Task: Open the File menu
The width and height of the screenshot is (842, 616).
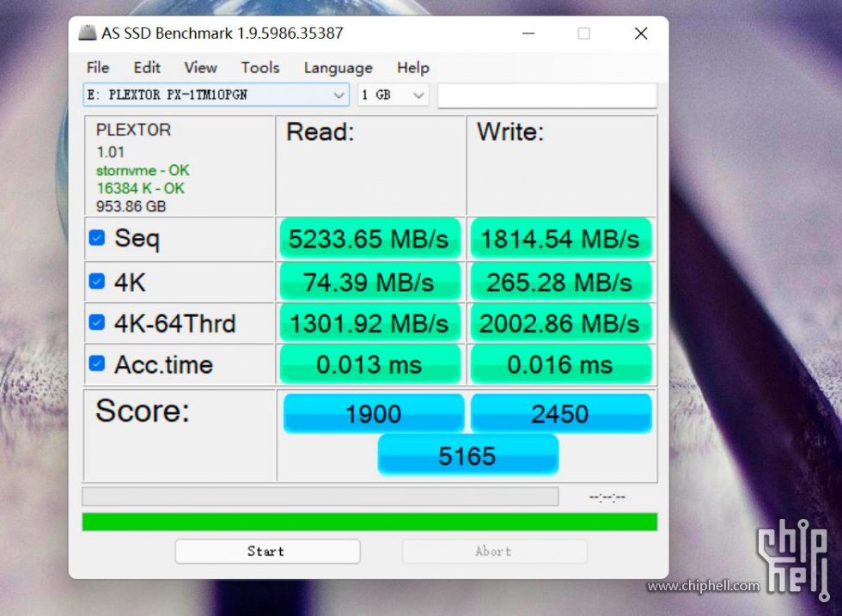Action: tap(98, 68)
